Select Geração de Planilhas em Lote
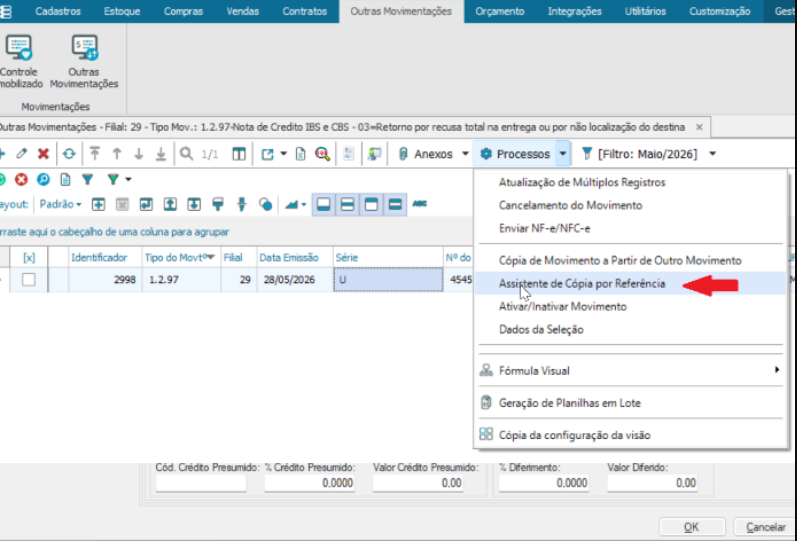The height and width of the screenshot is (541, 797). point(630,403)
